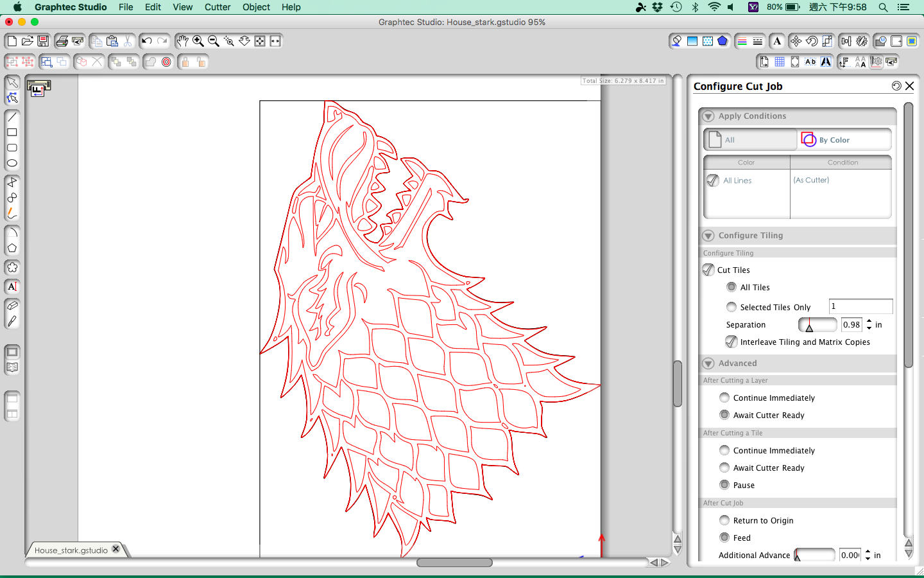Select Selected Tiles Only radio button
The width and height of the screenshot is (924, 578).
[x=732, y=307]
